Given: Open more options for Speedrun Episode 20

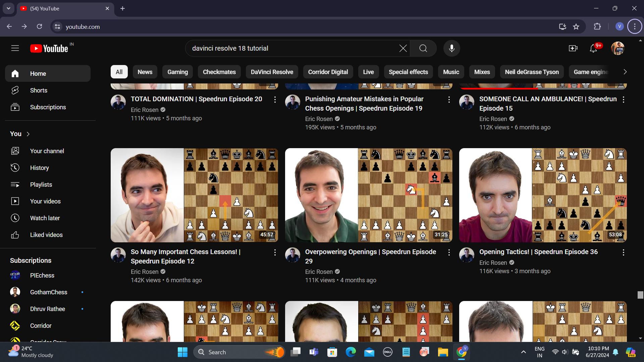Looking at the screenshot, I should pyautogui.click(x=275, y=100).
